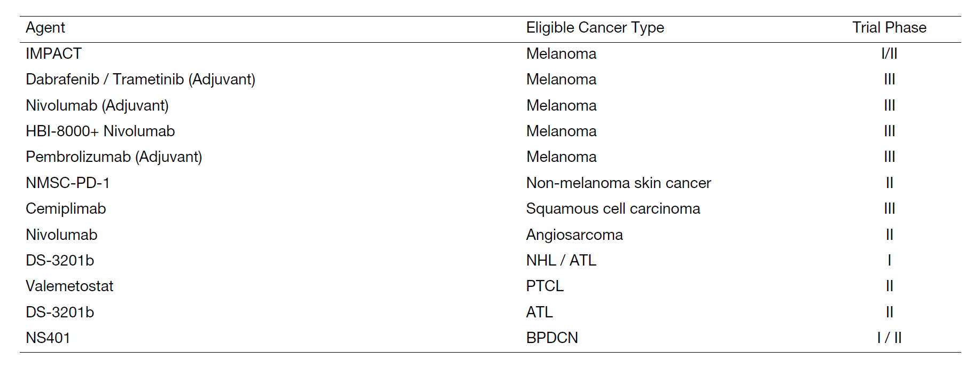Select the Valemetostat agent row

[69, 286]
